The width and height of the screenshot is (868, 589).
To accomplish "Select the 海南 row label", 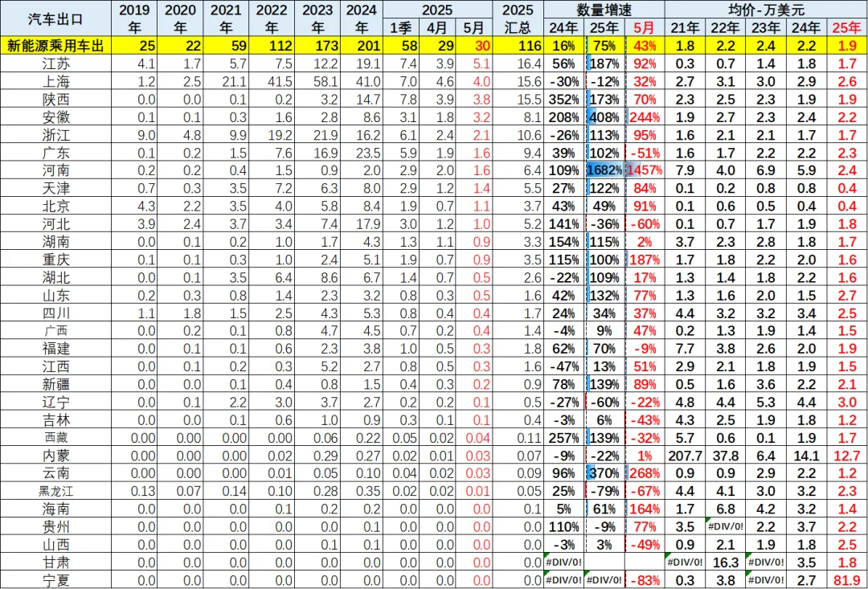I will [56, 508].
